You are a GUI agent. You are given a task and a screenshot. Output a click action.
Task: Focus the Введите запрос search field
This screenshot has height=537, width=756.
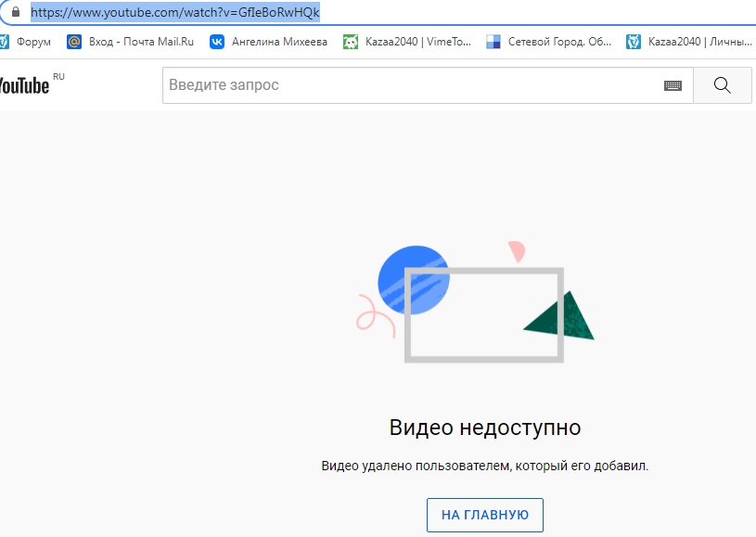[x=408, y=85]
